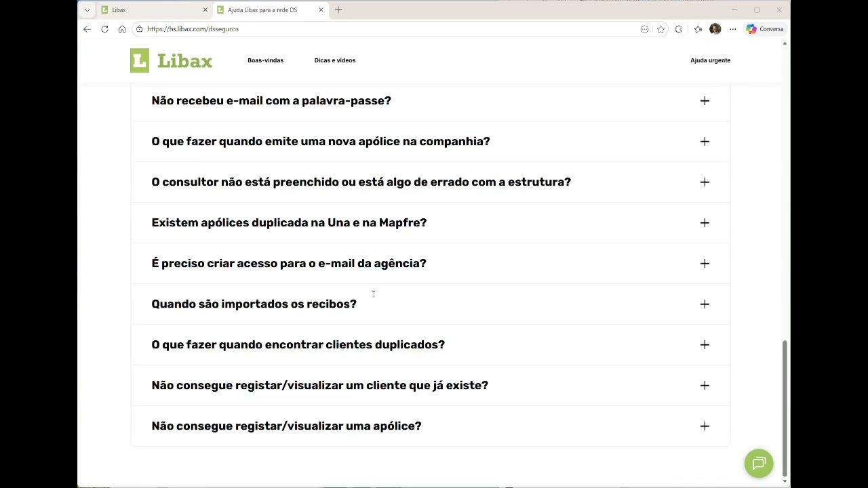Viewport: 868px width, 488px height.
Task: Click the page vertical scrollbar thumb
Action: (785, 409)
